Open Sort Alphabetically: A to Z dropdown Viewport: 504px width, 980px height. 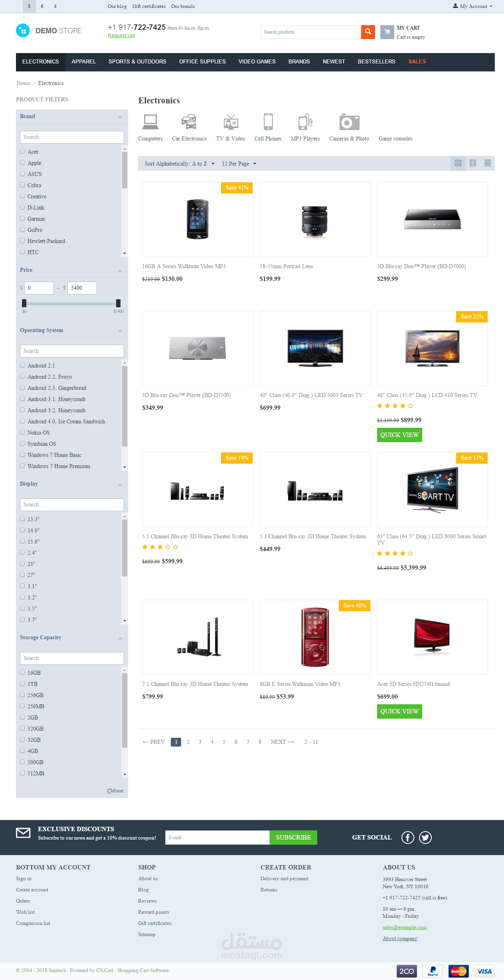click(x=180, y=164)
